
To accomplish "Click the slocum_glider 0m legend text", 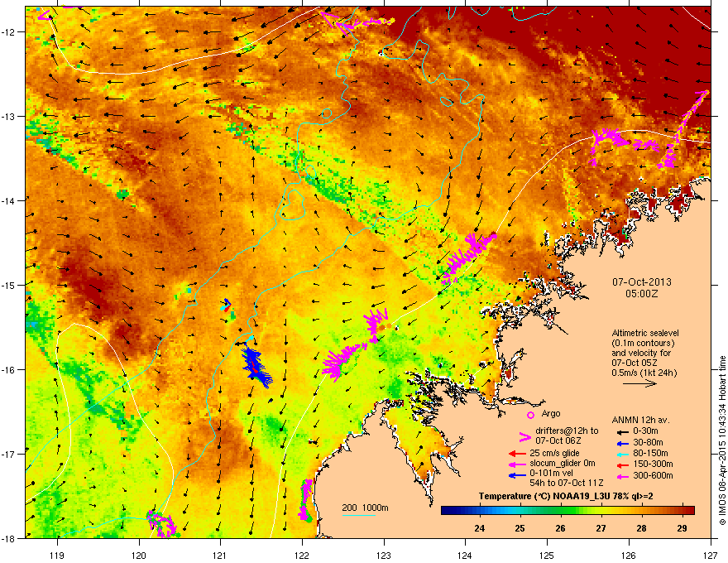I will pos(563,463).
